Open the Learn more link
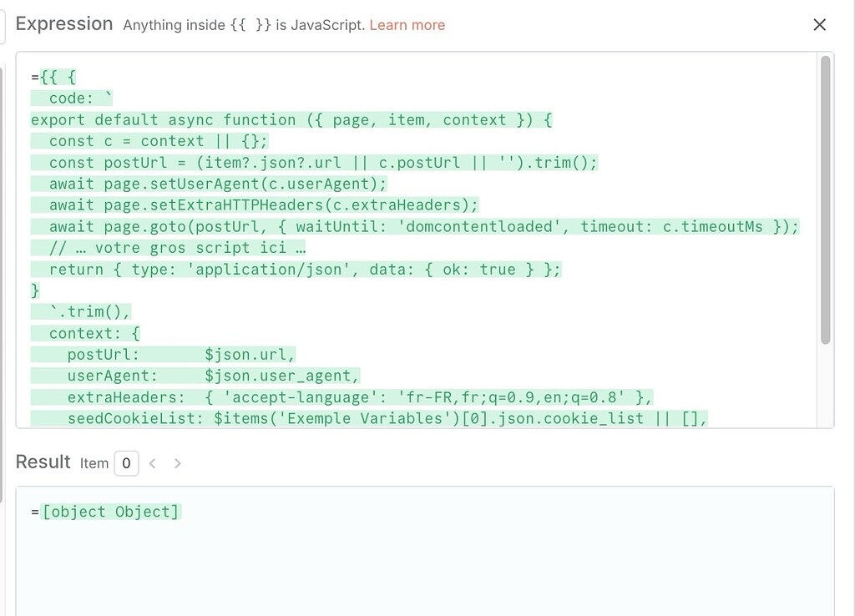Image resolution: width=855 pixels, height=616 pixels. click(x=407, y=25)
